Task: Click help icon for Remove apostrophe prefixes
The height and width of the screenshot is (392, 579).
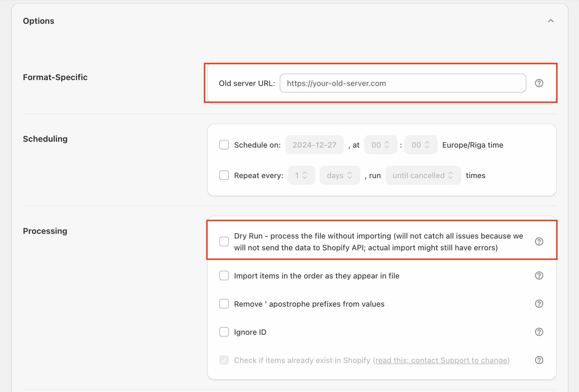Action: point(539,304)
